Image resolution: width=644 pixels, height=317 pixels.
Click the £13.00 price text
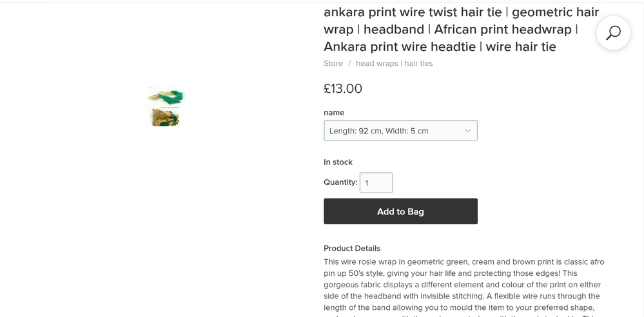[x=343, y=89]
